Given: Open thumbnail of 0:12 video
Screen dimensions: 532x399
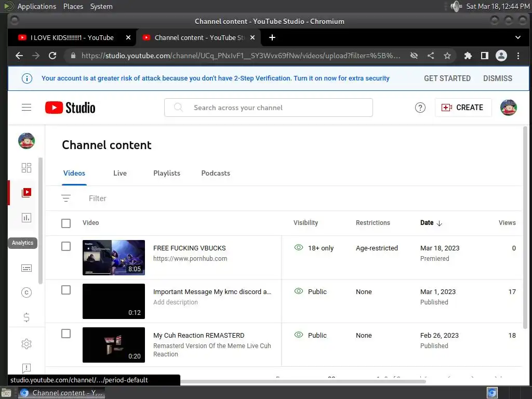Looking at the screenshot, I should pos(114,301).
